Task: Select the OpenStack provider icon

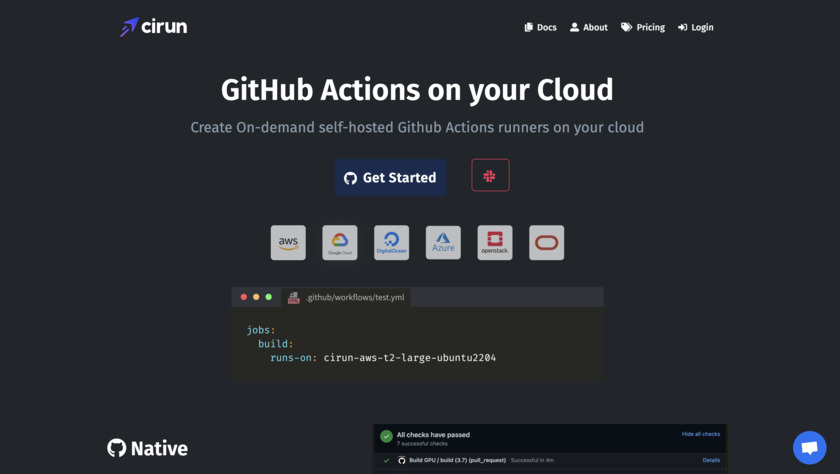Action: point(495,243)
